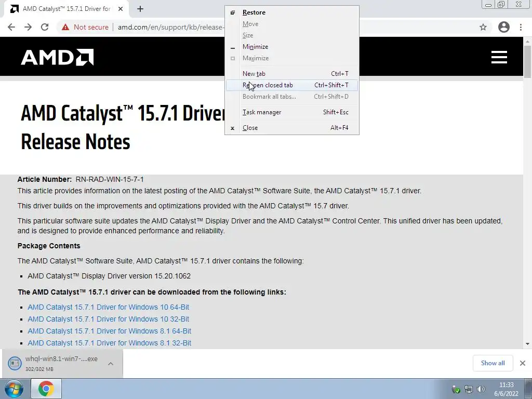Click the address bar URL amd.com
Viewport: 532px width, 399px height.
(x=170, y=27)
